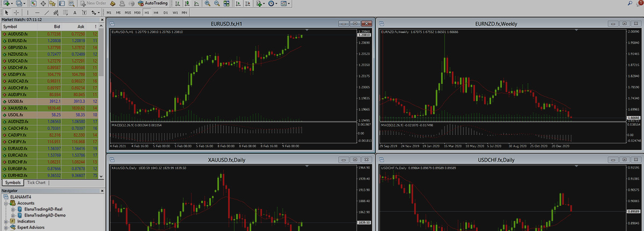Collapse the Accounts tree node
Viewport: 644px width, 231px height.
6,203
